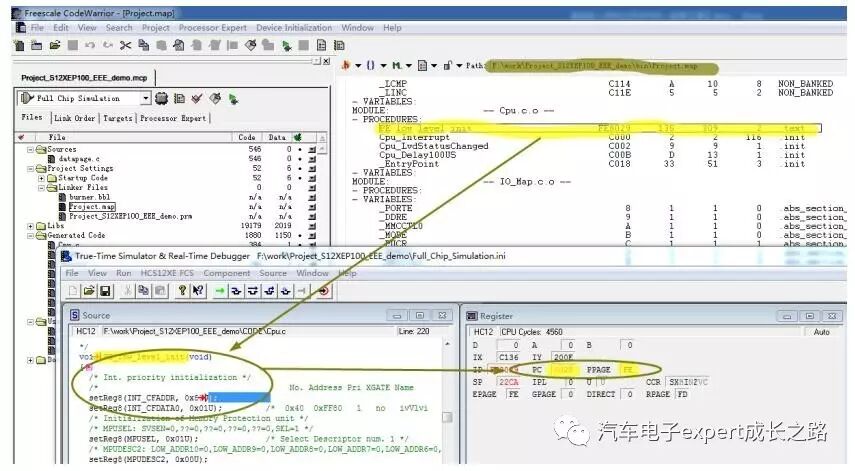
Task: Click the Find binoculars icon in CodeWarrior toolbar
Action: [x=179, y=45]
